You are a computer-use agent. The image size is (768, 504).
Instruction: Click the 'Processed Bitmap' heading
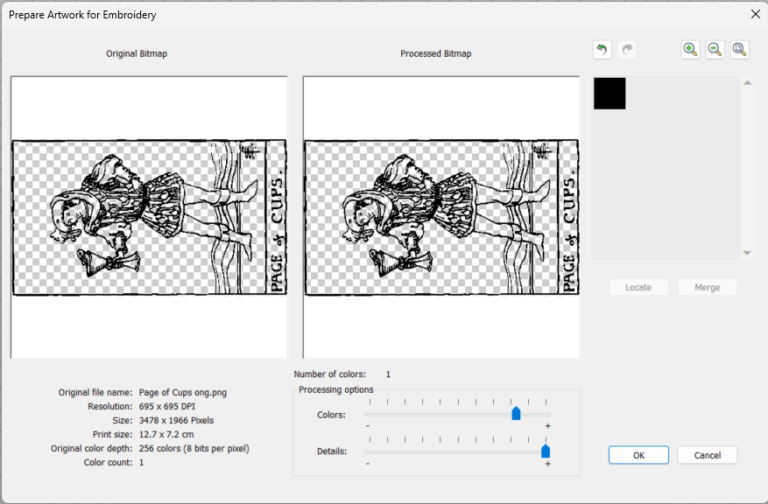[435, 53]
